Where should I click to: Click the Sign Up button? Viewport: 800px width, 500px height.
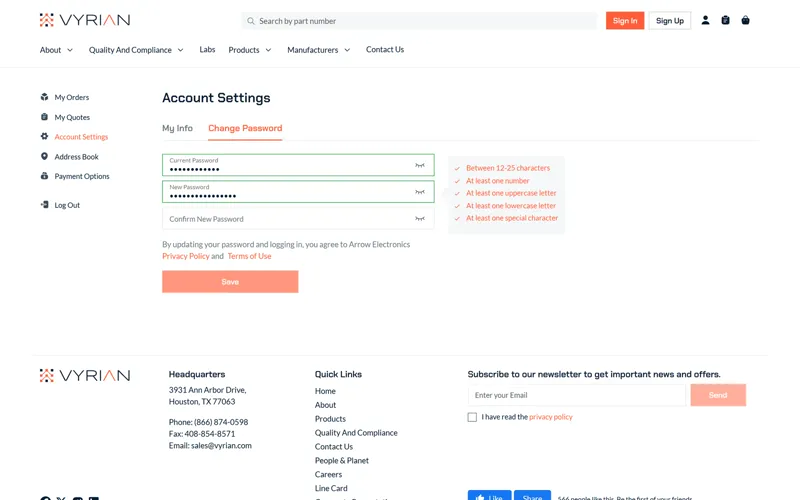tap(670, 20)
